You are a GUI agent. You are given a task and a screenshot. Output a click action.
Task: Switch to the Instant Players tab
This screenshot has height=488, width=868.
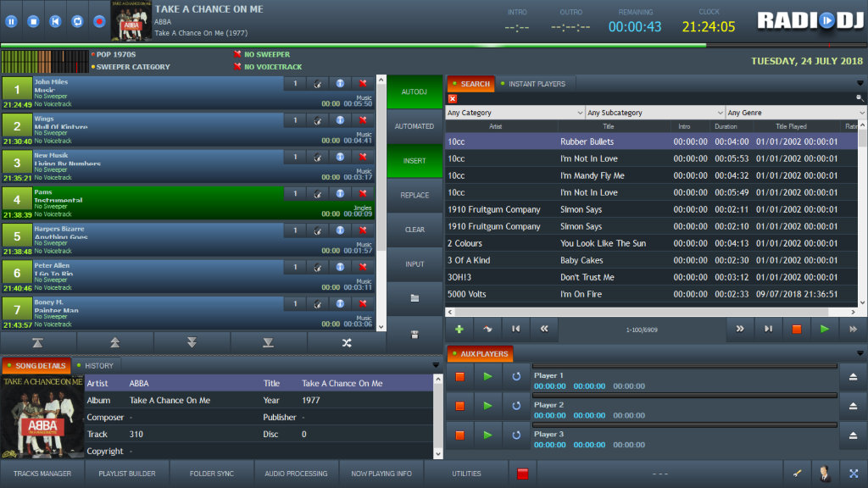[x=536, y=84]
